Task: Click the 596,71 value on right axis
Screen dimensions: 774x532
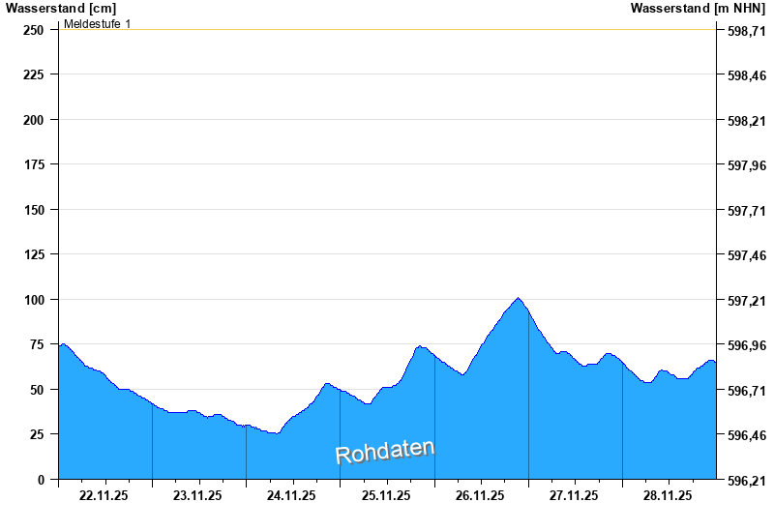Action: click(747, 391)
